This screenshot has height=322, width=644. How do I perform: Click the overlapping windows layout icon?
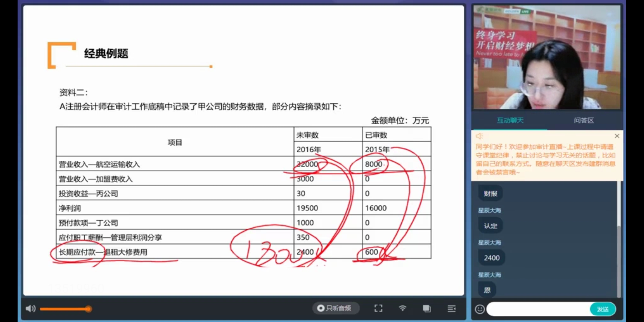tap(427, 308)
